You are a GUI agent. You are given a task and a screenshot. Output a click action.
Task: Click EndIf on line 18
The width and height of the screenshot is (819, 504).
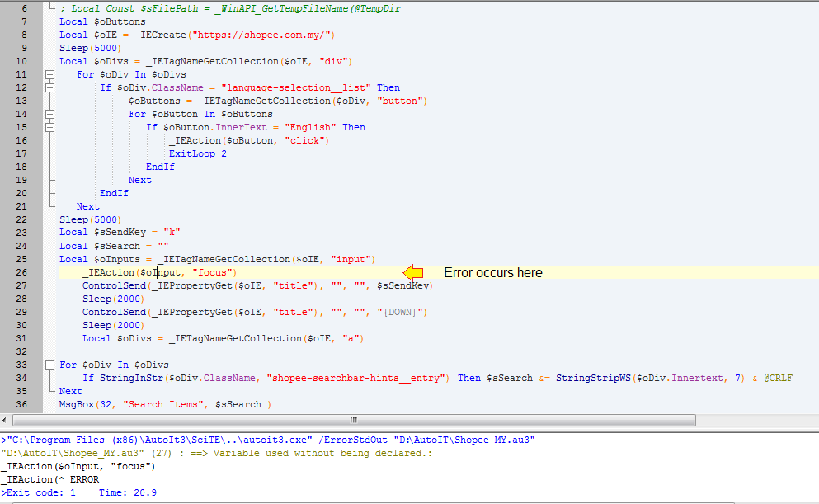160,167
